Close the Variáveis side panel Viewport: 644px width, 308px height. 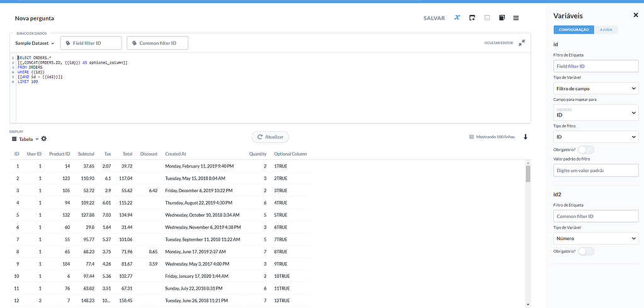636,15
